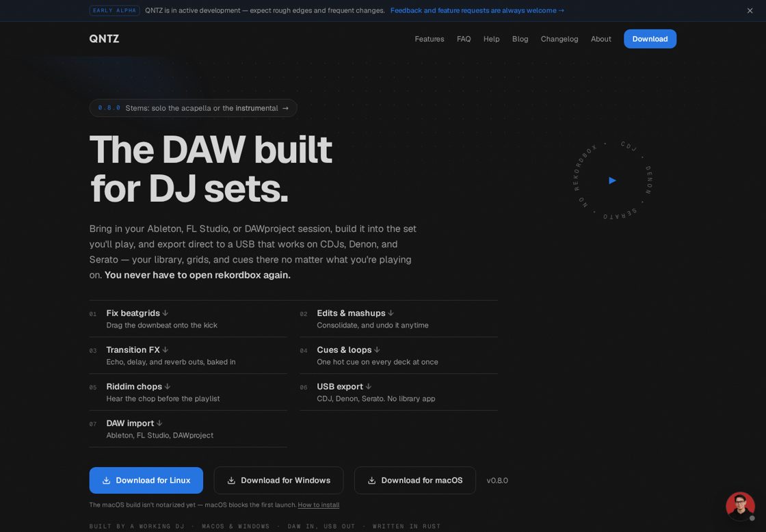The width and height of the screenshot is (766, 532).
Task: Click the download icon on the Windows button
Action: click(232, 480)
